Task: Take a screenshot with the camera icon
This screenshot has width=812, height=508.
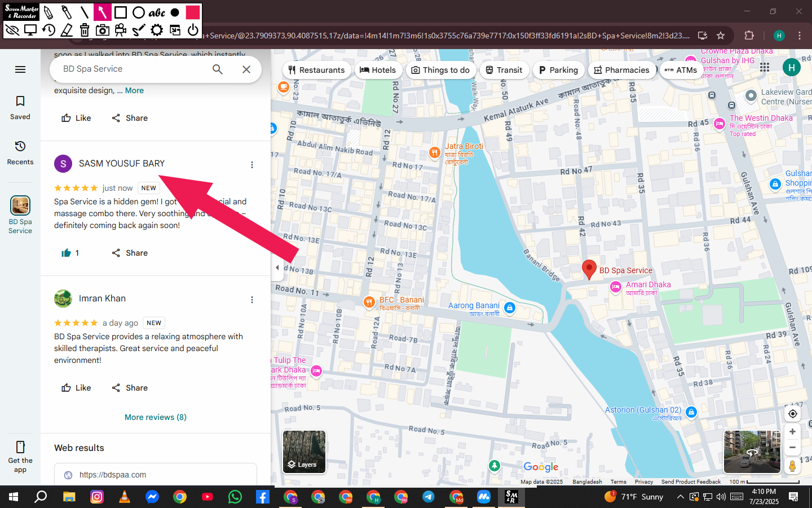Action: pyautogui.click(x=103, y=30)
